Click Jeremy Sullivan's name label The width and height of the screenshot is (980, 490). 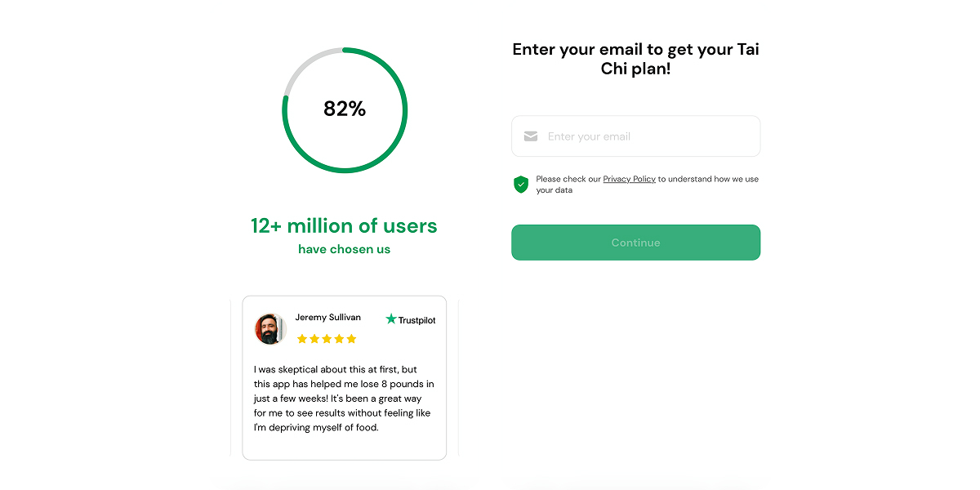(x=328, y=317)
